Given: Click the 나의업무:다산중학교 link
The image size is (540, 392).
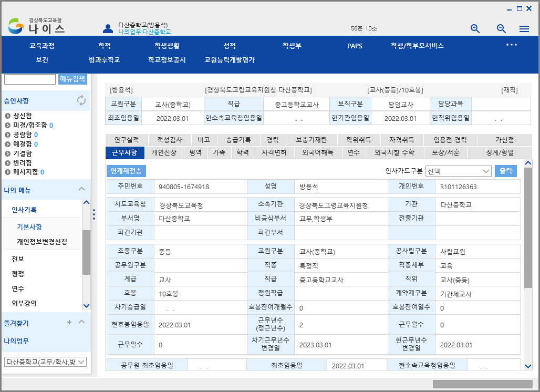Looking at the screenshot, I should point(144,32).
